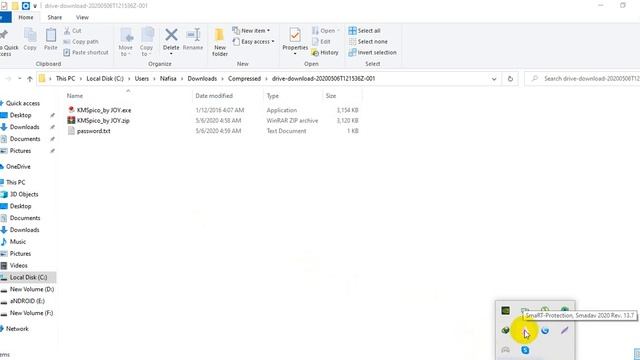Click Copy path in Clipboard group
This screenshot has width=640, height=360.
tap(81, 42)
